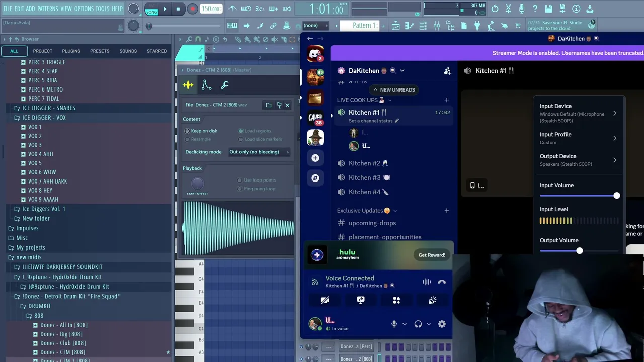644x362 pixels.
Task: Deafen with the Discord headphones icon
Action: pos(418,324)
